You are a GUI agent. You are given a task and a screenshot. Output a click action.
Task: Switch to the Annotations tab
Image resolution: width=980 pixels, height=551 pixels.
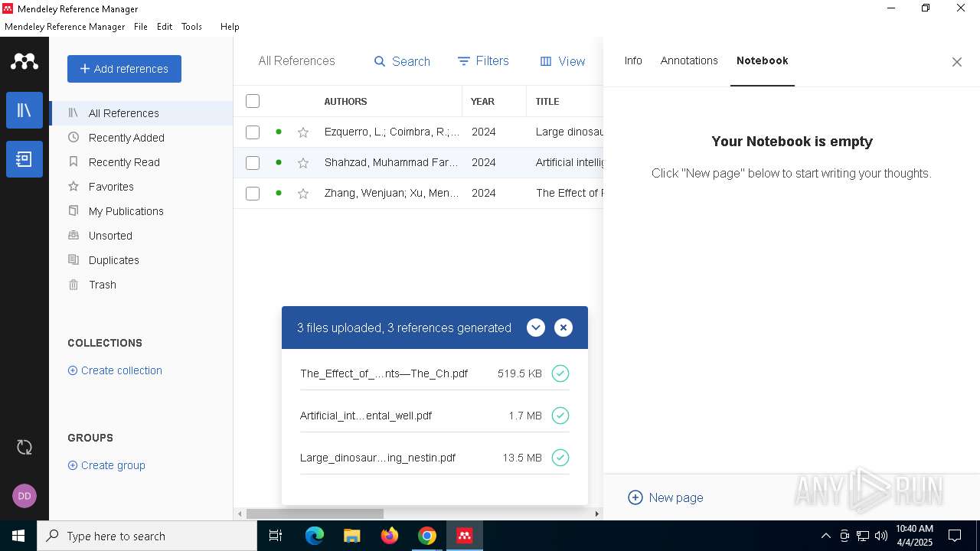pos(689,60)
